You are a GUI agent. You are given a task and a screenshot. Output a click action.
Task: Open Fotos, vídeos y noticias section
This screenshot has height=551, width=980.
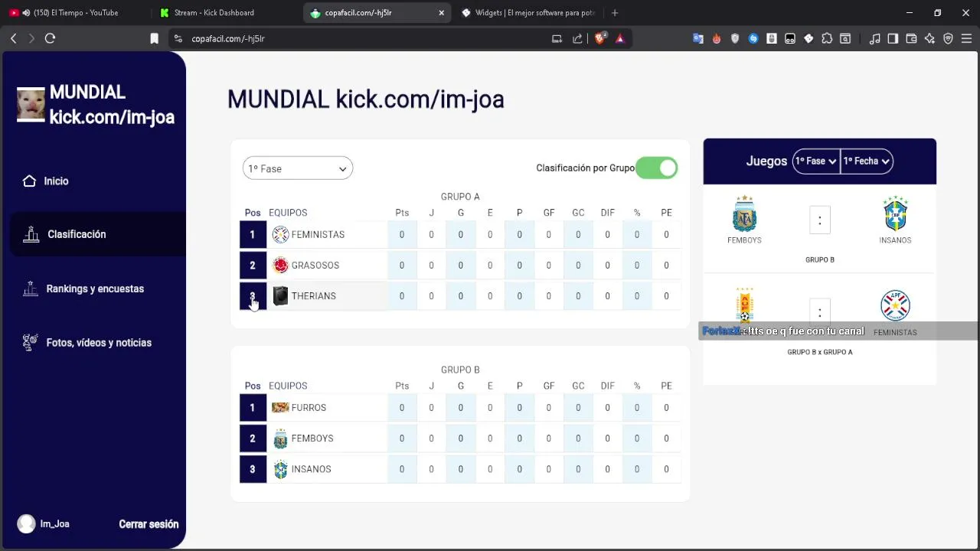point(99,342)
